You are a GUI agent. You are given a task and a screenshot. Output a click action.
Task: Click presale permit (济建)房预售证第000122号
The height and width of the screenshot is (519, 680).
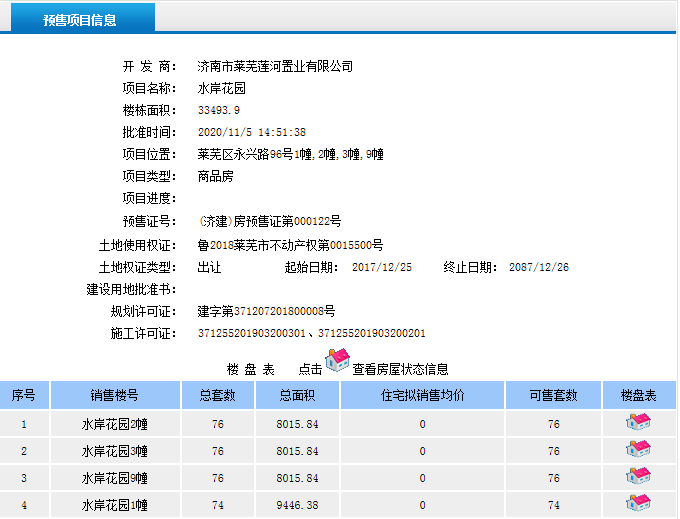pos(269,221)
